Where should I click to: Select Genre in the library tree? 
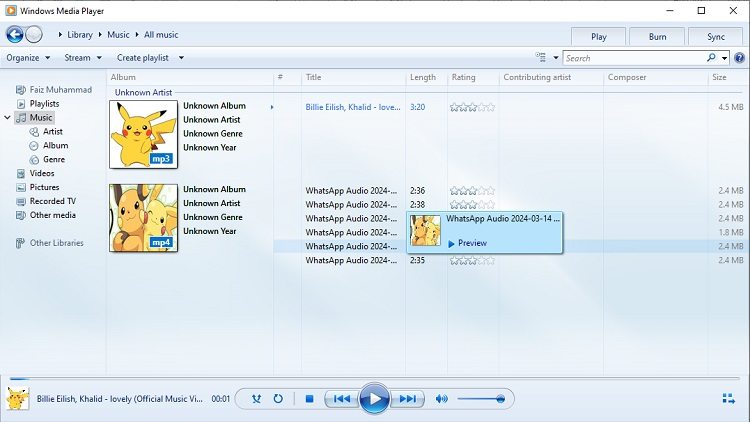click(x=54, y=159)
